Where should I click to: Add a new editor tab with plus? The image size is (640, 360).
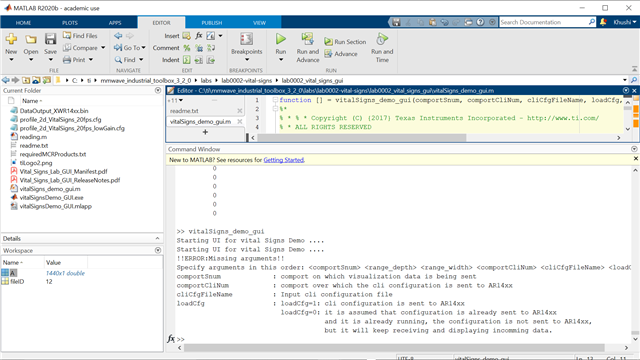pos(205,132)
